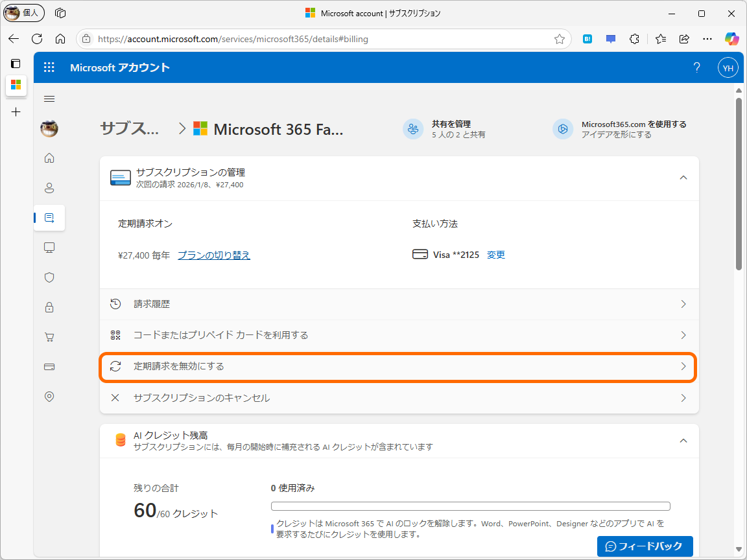Image resolution: width=747 pixels, height=560 pixels.
Task: Click the Addresses location pin icon
Action: pyautogui.click(x=49, y=396)
